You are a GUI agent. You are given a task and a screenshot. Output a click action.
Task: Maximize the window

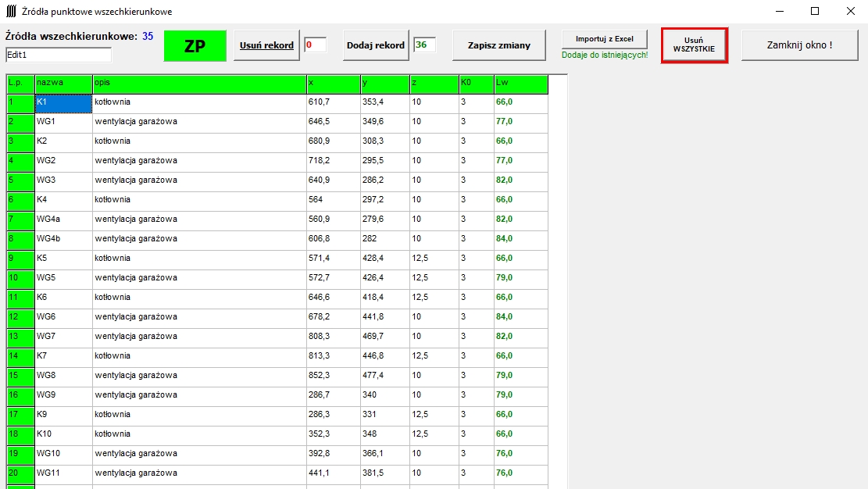tap(815, 12)
